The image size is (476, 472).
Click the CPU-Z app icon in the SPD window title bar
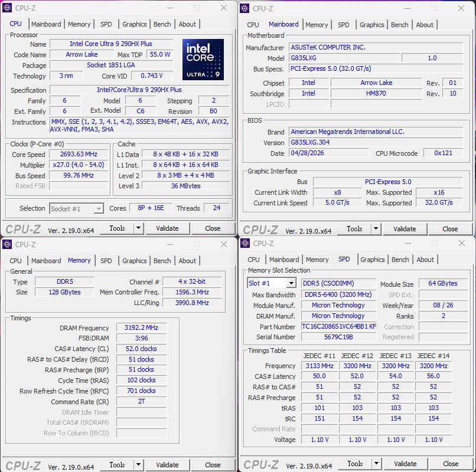click(x=244, y=243)
